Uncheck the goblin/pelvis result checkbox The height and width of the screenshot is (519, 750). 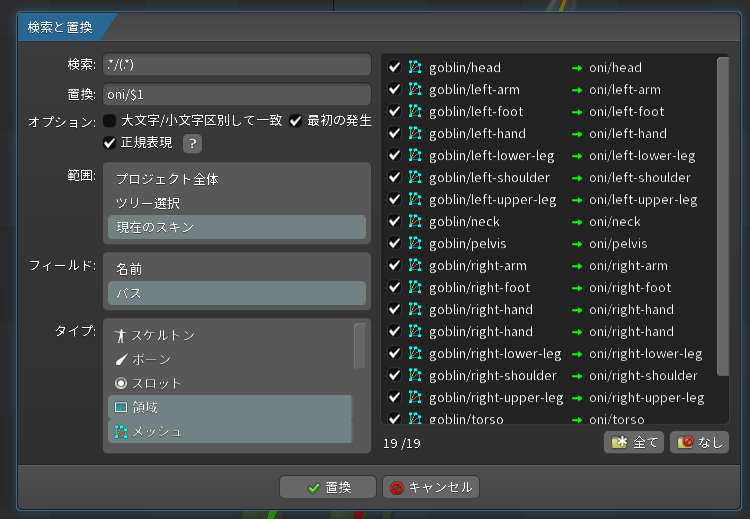(395, 243)
